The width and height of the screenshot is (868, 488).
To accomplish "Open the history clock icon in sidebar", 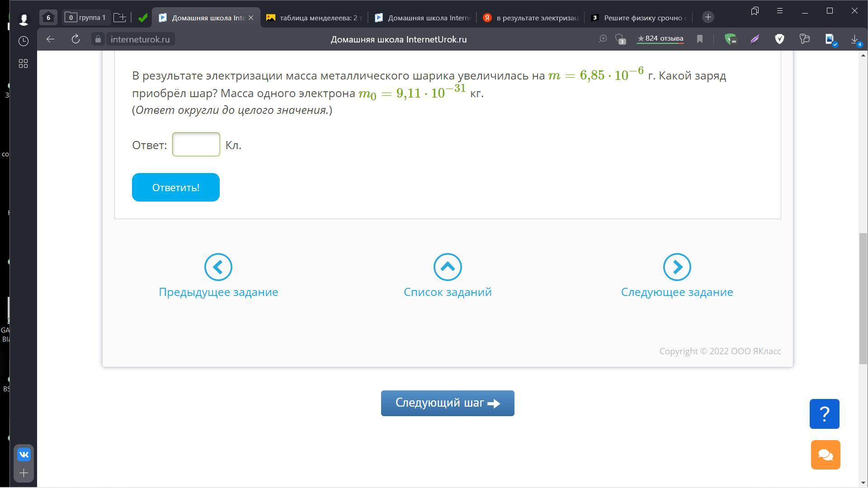I will [24, 41].
